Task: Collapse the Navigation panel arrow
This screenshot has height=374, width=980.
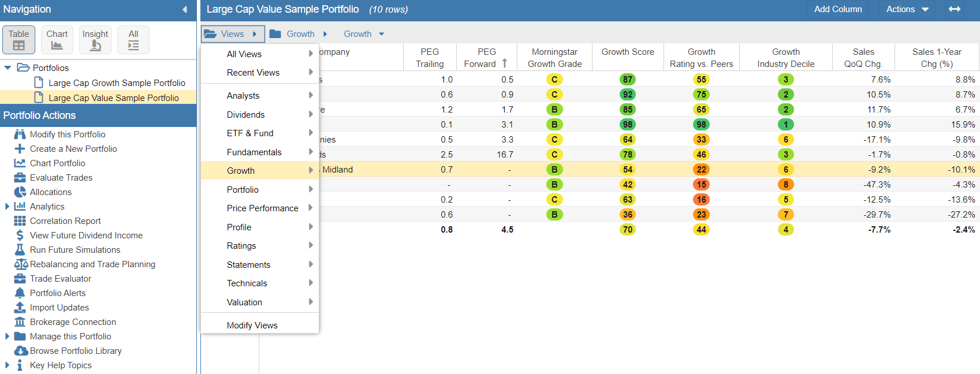Action: tap(185, 9)
